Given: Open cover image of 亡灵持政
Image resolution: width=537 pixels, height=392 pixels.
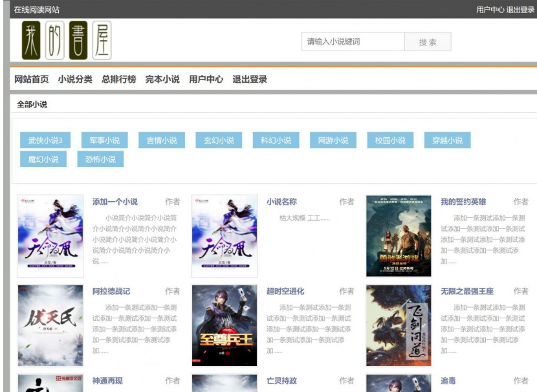Looking at the screenshot, I should tap(225, 383).
